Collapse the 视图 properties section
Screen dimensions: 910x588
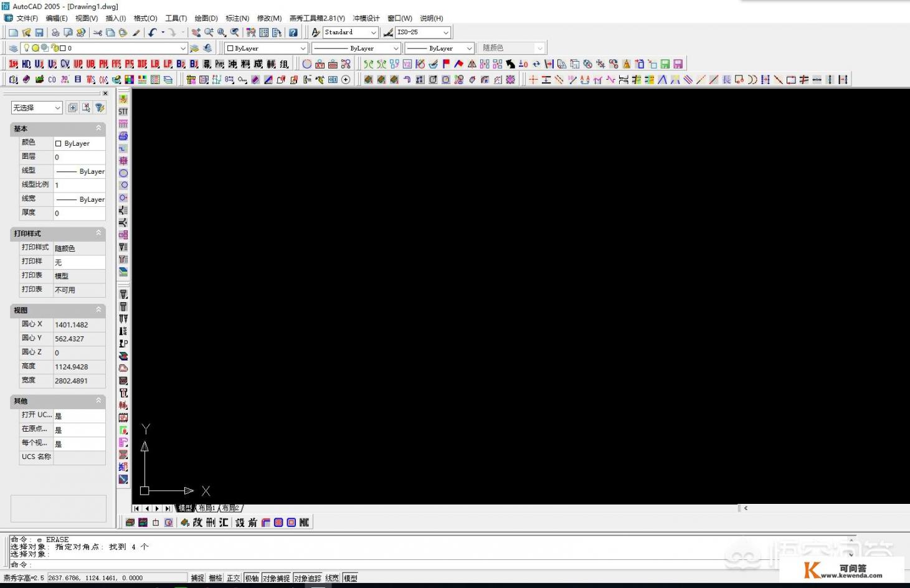click(x=98, y=310)
